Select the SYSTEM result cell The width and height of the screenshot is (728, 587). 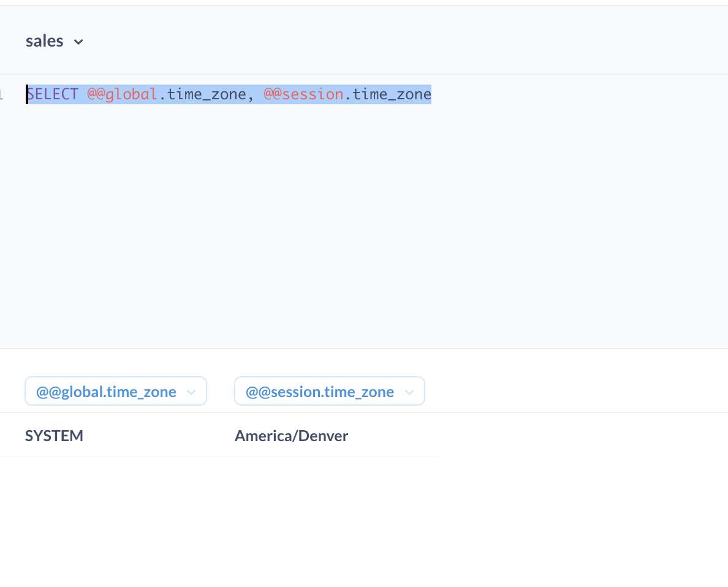coord(54,436)
